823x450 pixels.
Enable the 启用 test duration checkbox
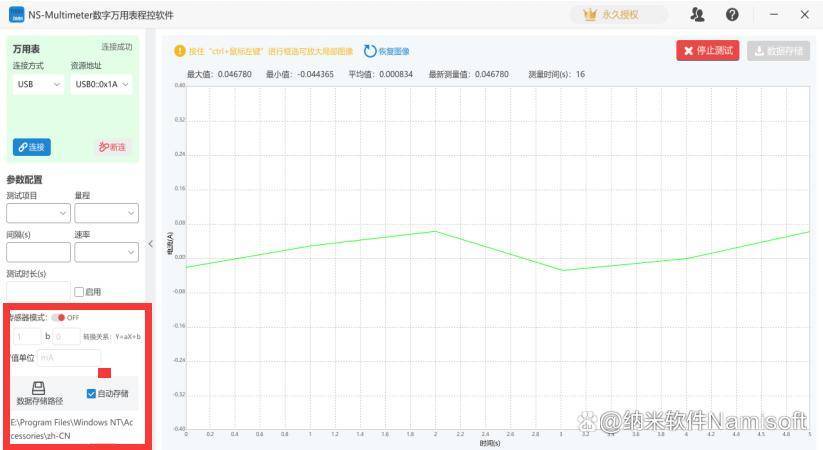80,292
